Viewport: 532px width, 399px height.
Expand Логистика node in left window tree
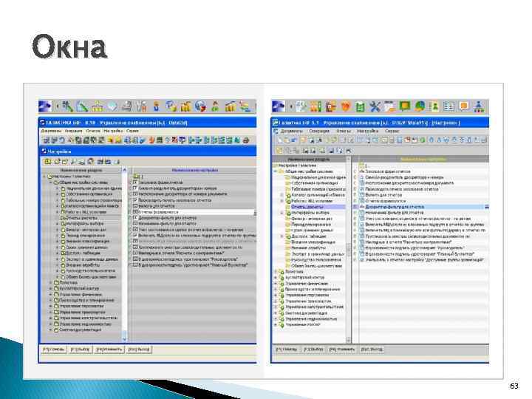coord(51,282)
